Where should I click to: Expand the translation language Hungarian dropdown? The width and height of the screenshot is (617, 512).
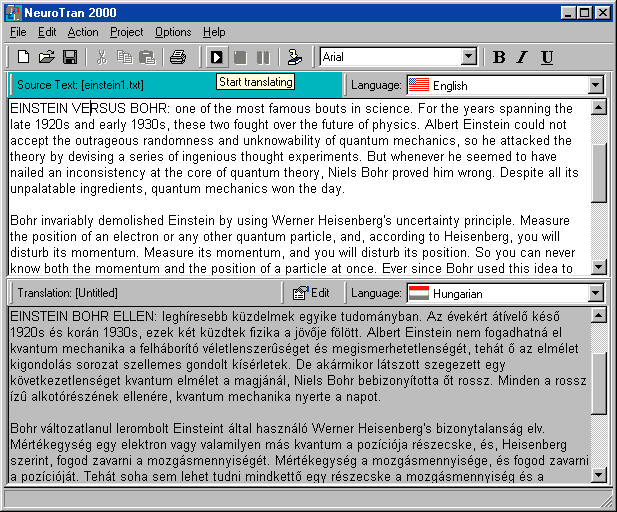click(596, 293)
